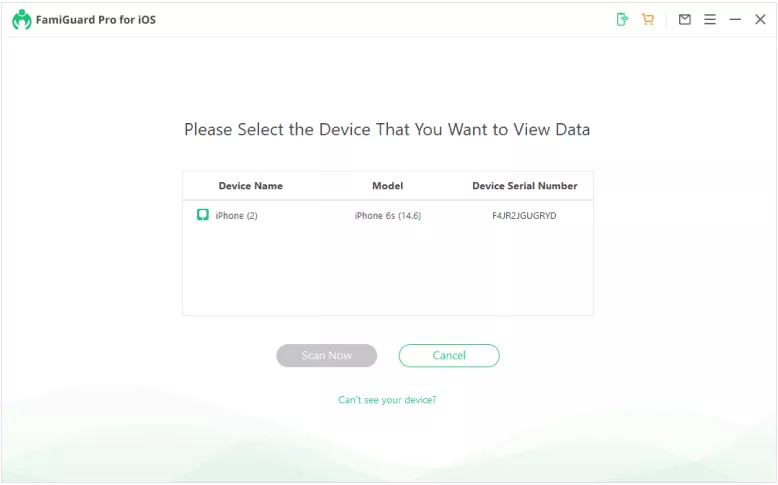
Task: Click the Device Serial Number header
Action: click(524, 186)
